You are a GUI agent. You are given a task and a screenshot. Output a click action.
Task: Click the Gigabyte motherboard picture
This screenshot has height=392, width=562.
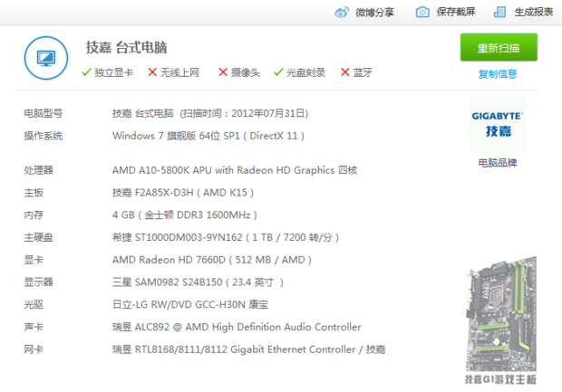pos(500,313)
